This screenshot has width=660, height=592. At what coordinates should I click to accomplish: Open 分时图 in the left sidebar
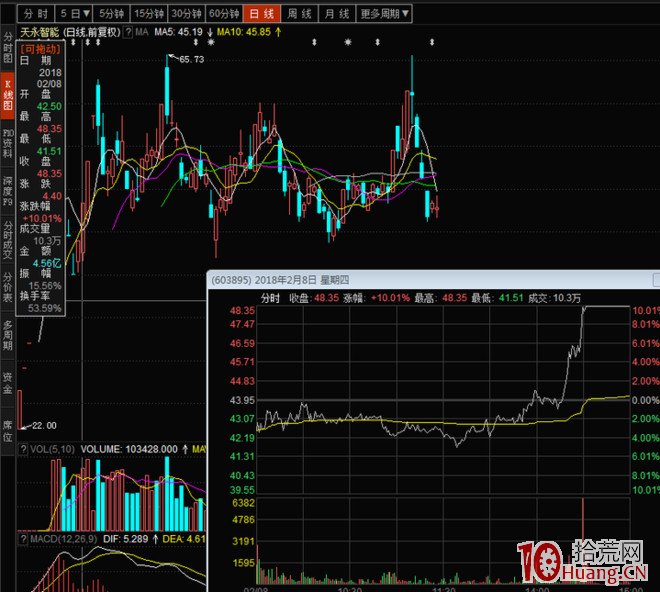(8, 47)
